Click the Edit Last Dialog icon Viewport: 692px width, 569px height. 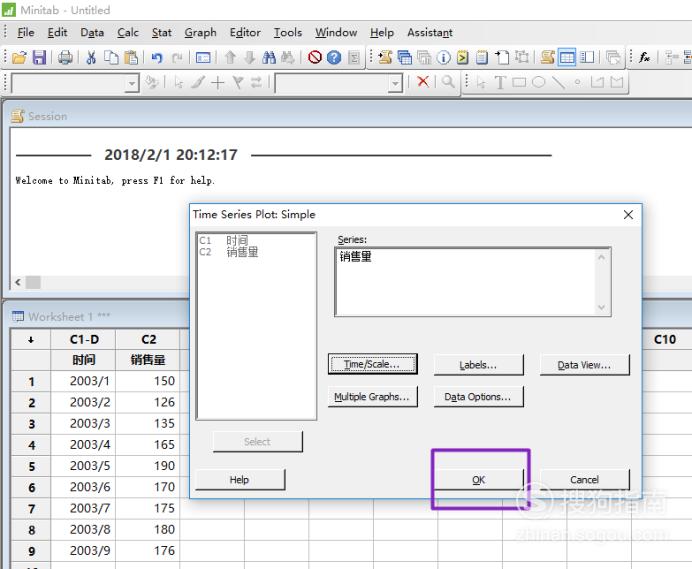click(x=203, y=57)
